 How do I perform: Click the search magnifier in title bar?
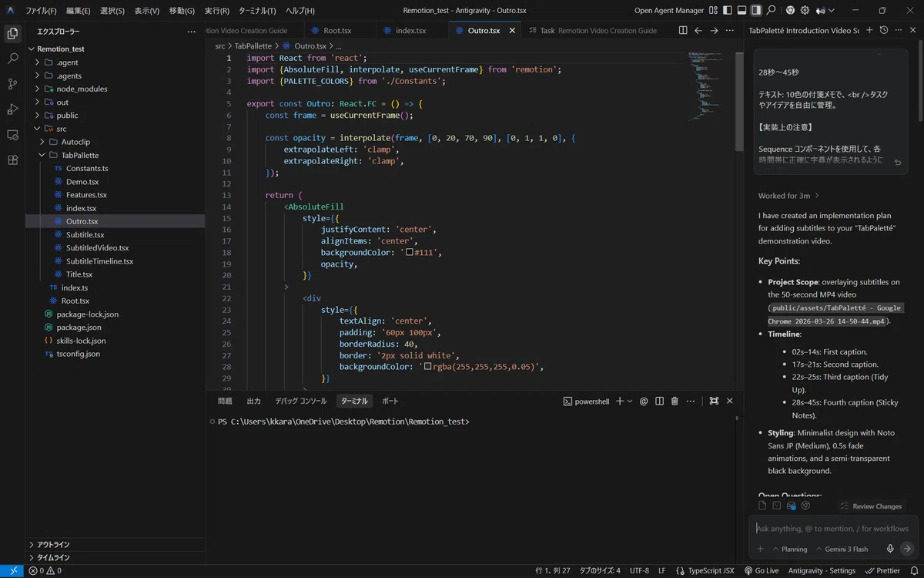(772, 11)
